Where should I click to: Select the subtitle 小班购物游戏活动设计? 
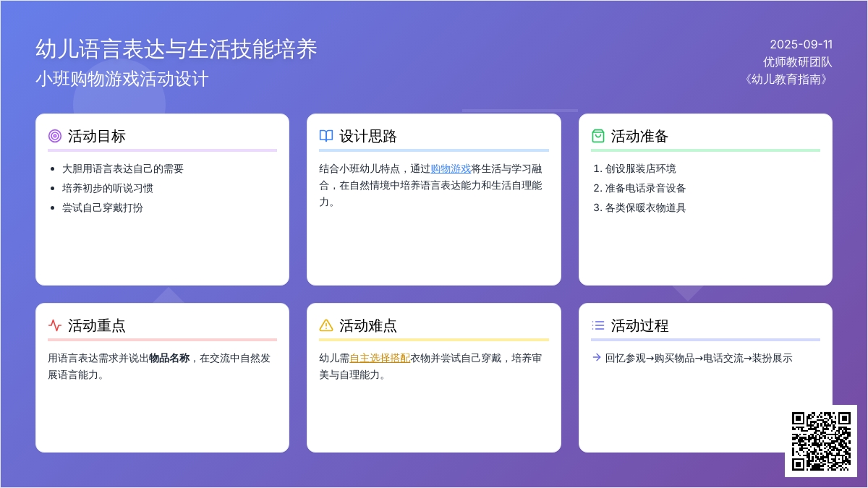click(122, 79)
